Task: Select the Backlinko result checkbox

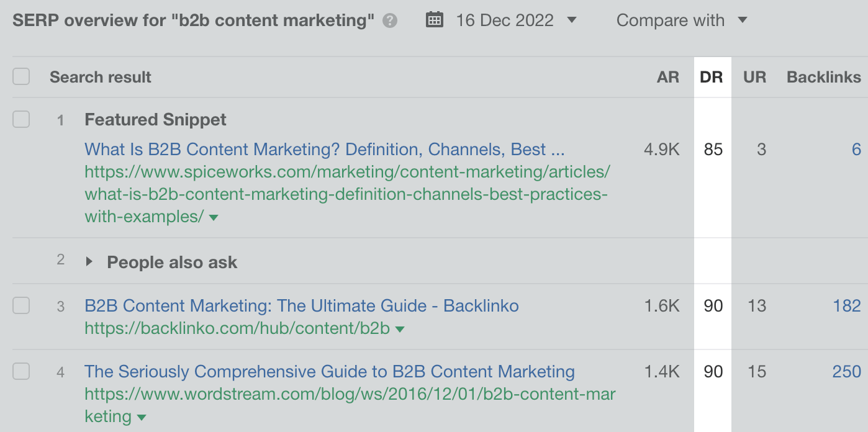Action: pyautogui.click(x=21, y=305)
